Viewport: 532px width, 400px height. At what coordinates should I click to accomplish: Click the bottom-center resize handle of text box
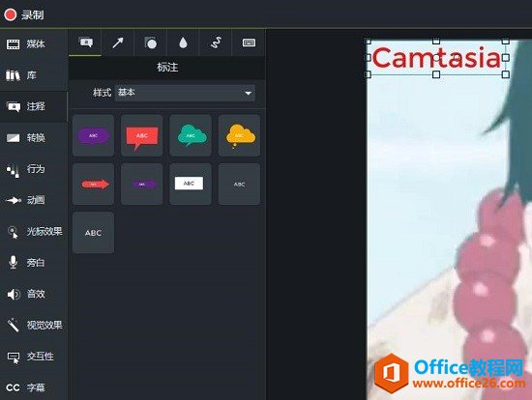tap(436, 74)
